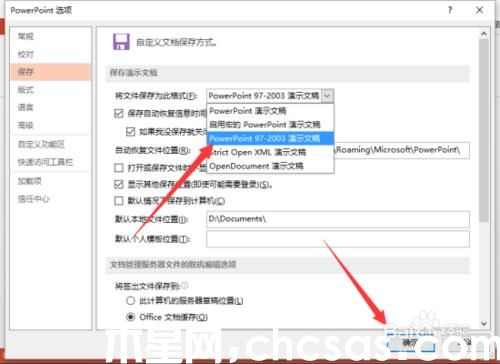Viewport: 500px width, 364px height.
Task: Choose OpenDocument 演示文稿 option
Action: pos(270,166)
